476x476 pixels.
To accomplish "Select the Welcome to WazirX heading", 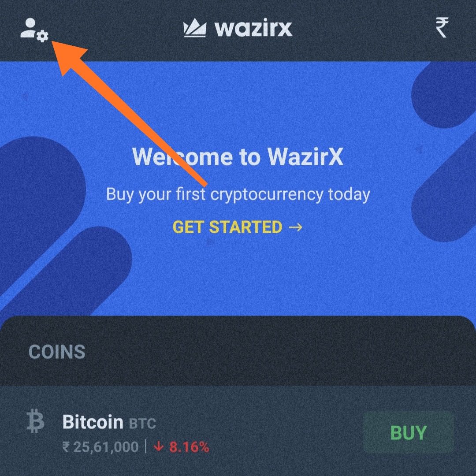I will [x=238, y=156].
